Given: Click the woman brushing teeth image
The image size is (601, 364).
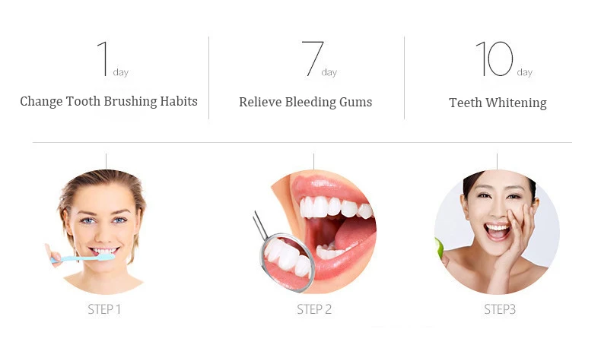Looking at the screenshot, I should 98,232.
